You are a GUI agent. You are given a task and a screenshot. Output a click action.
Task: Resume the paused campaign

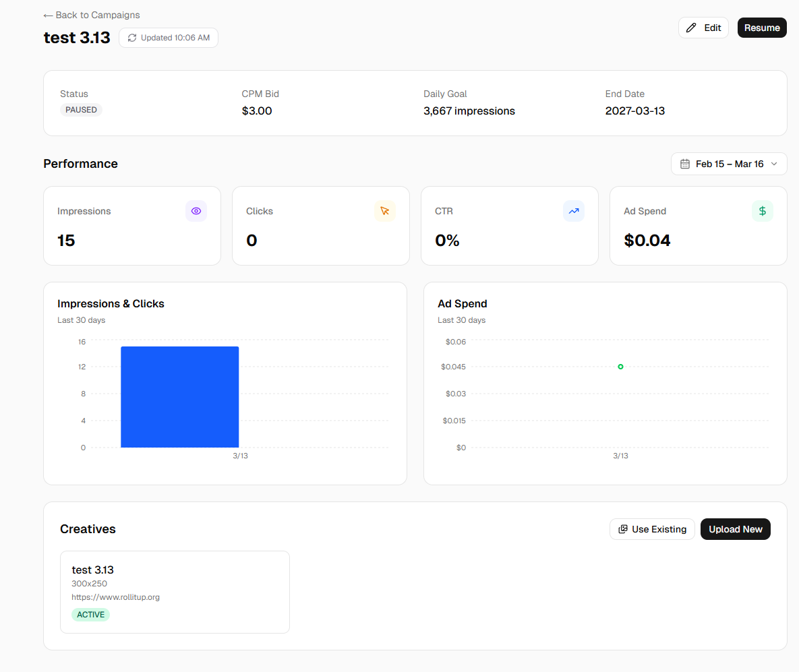point(762,28)
